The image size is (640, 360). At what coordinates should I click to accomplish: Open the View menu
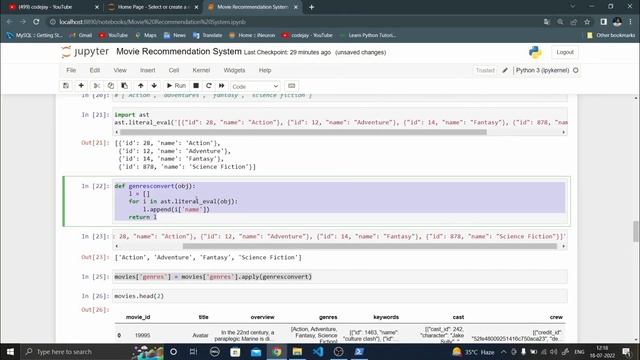(120, 70)
